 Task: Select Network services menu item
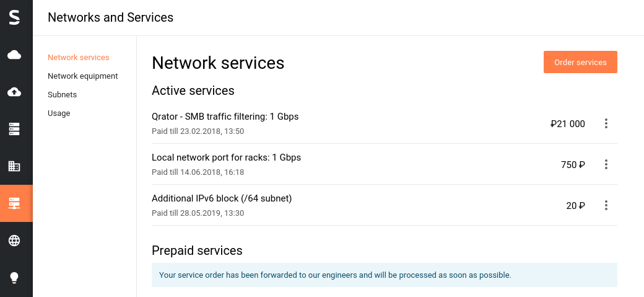[79, 57]
